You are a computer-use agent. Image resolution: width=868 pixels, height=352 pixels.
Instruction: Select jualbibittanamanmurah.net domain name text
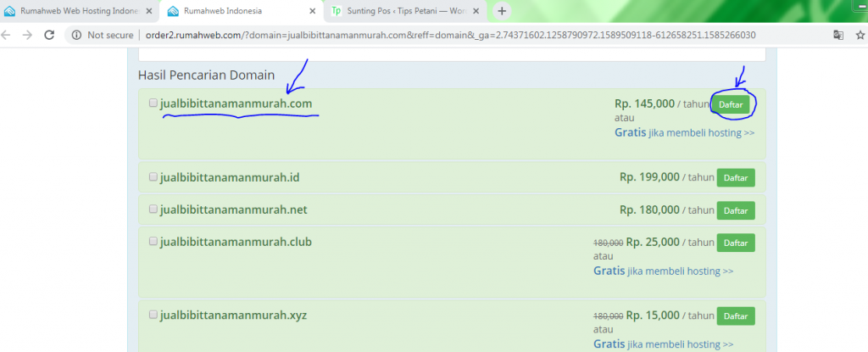(x=234, y=210)
